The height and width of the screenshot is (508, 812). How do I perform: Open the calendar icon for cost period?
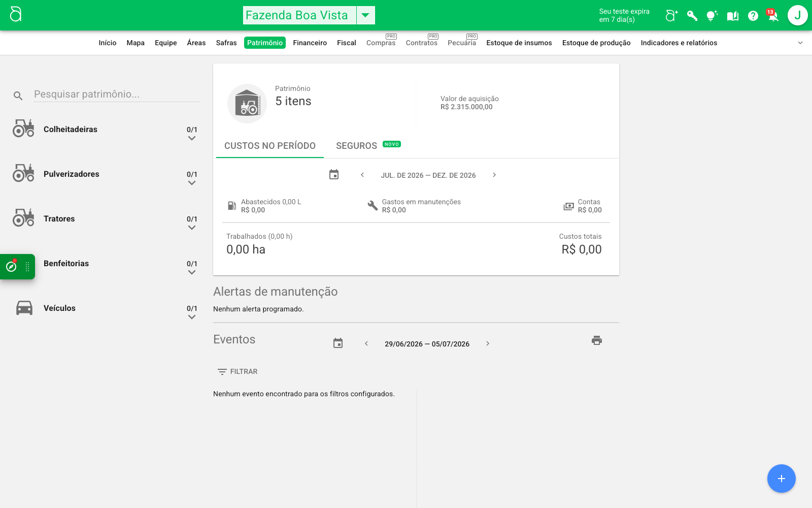click(334, 175)
